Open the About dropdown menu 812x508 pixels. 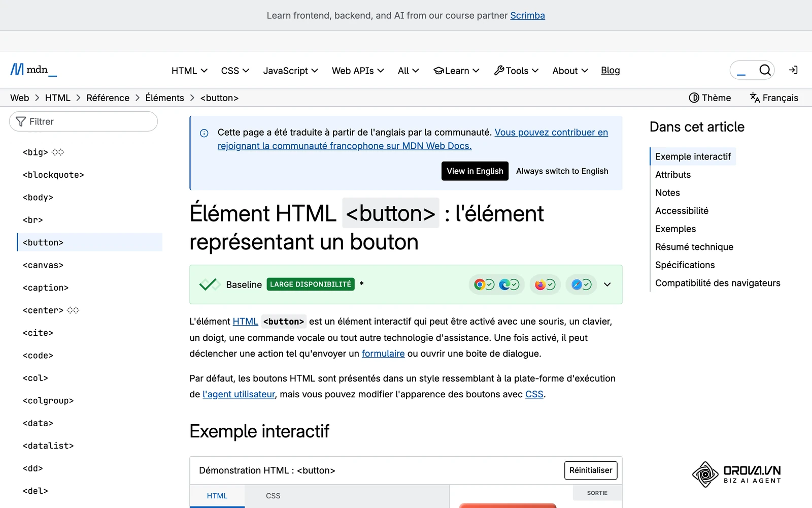(570, 71)
